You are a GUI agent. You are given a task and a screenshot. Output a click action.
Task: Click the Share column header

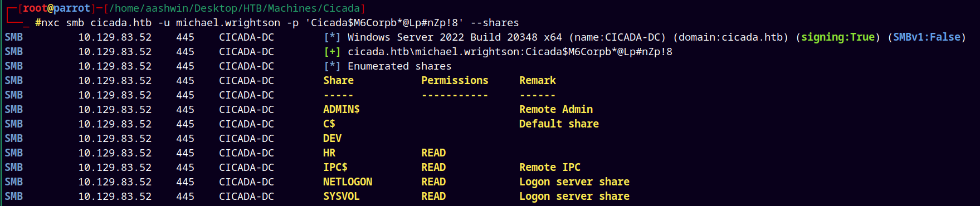338,81
